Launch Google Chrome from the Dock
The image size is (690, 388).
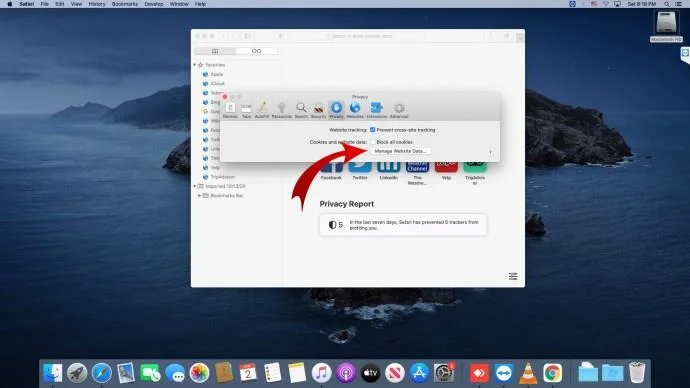552,373
